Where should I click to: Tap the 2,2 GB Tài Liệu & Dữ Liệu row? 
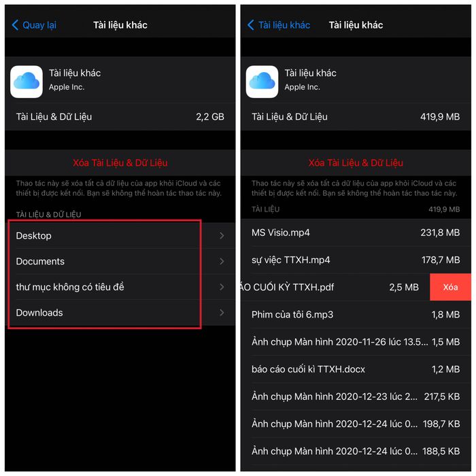click(120, 116)
